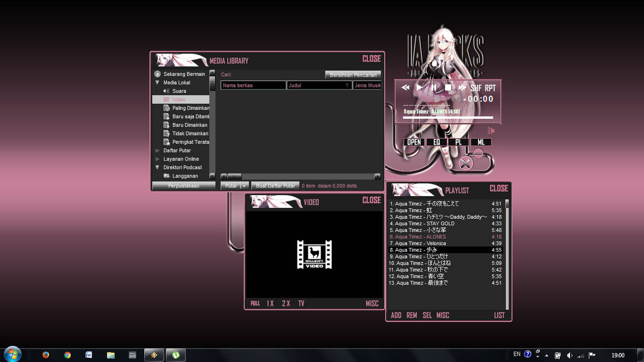The image size is (644, 362).
Task: Click the Bersihkan Pencarian button
Action: click(x=353, y=75)
